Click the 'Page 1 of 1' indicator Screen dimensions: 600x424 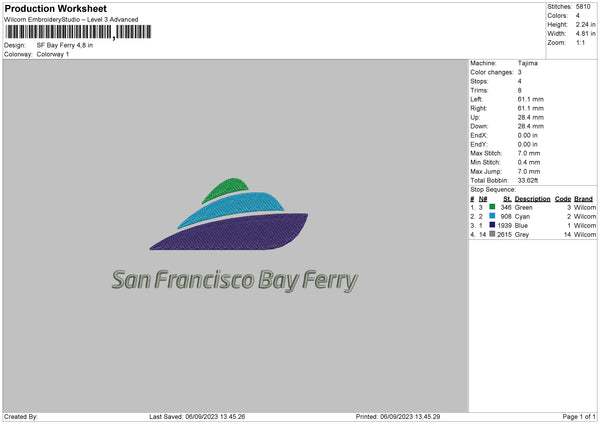579,417
